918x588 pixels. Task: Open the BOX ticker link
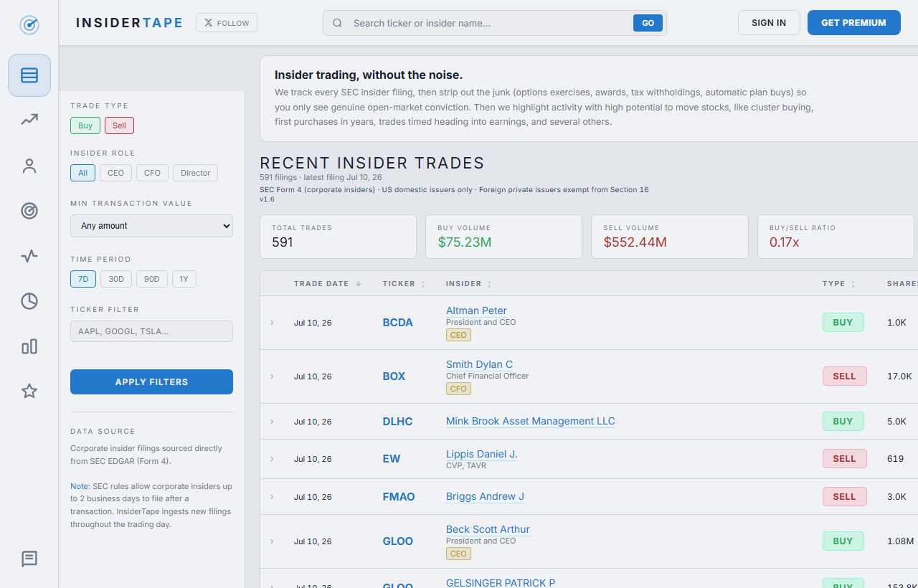pos(394,376)
